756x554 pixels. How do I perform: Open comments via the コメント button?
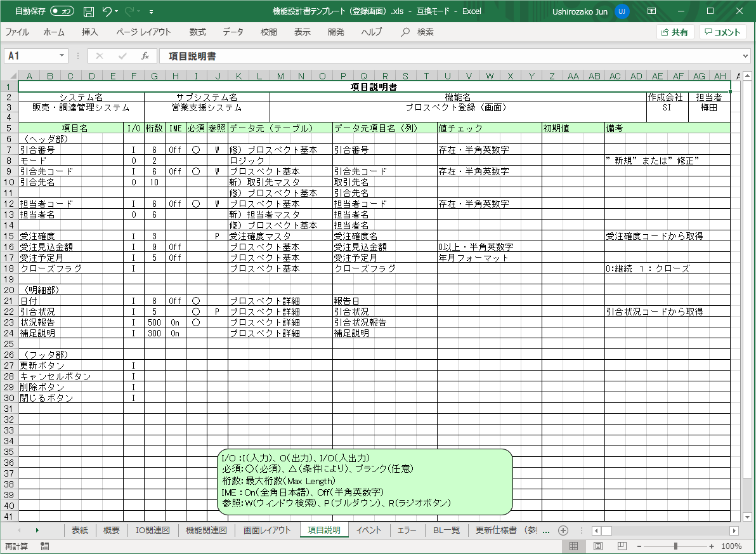pyautogui.click(x=722, y=30)
